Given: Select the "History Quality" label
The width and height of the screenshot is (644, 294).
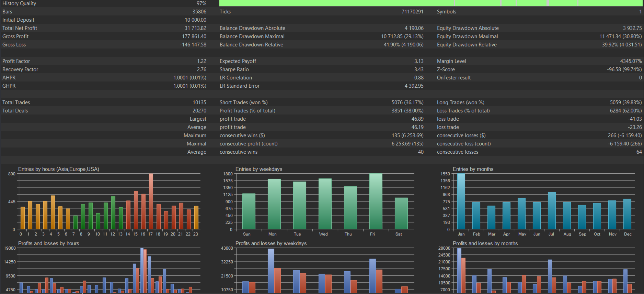Looking at the screenshot, I should pyautogui.click(x=19, y=3).
